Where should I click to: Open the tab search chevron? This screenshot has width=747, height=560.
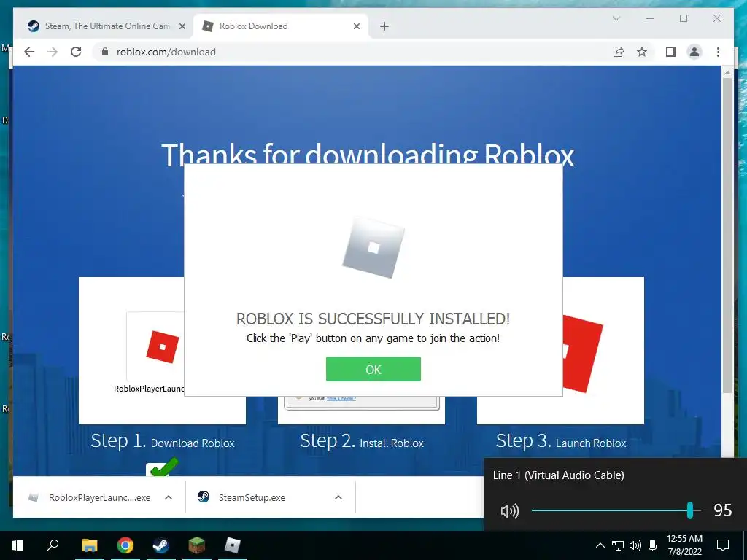(x=616, y=18)
